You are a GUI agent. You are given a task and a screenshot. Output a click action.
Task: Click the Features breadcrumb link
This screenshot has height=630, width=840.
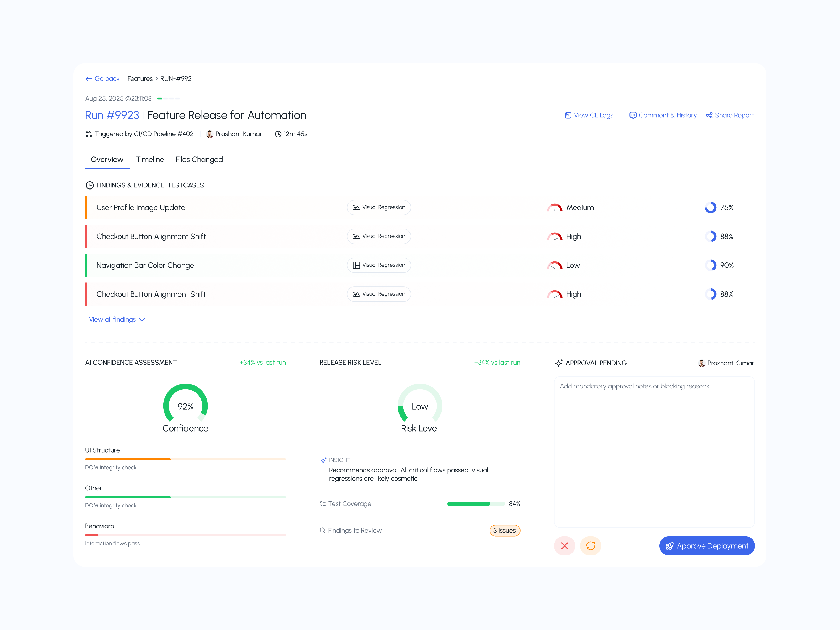pyautogui.click(x=140, y=78)
